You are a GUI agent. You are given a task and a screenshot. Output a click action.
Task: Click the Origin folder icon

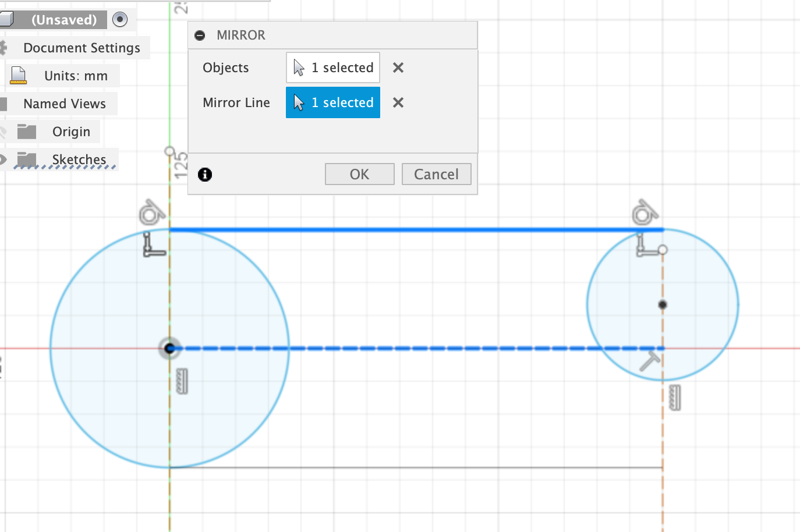[27, 132]
